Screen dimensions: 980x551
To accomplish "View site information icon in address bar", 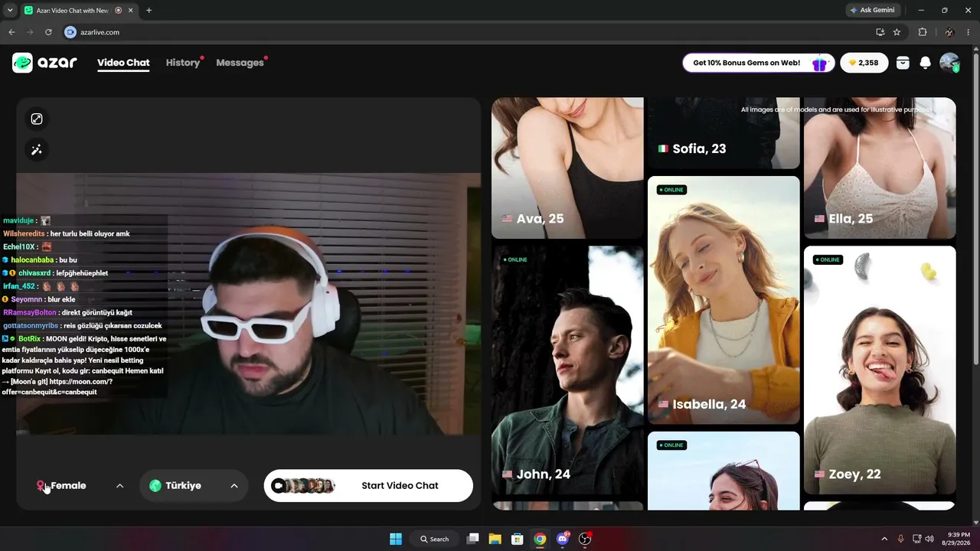I will [x=70, y=32].
